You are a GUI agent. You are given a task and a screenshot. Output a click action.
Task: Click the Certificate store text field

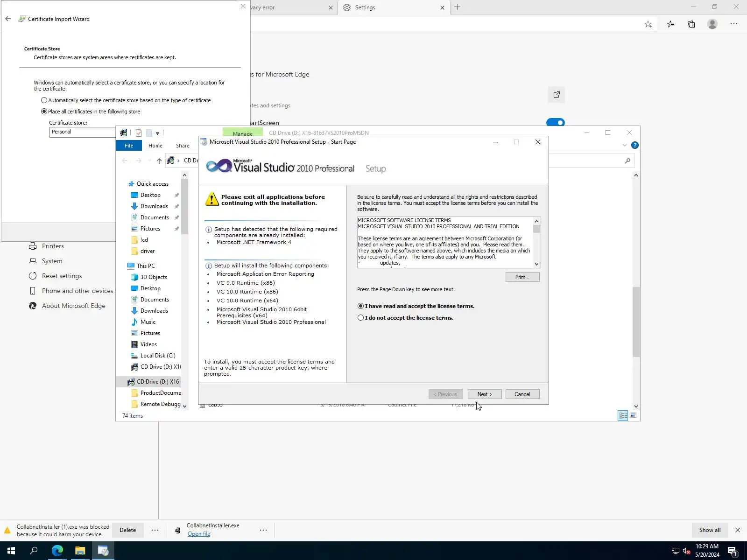tap(83, 132)
